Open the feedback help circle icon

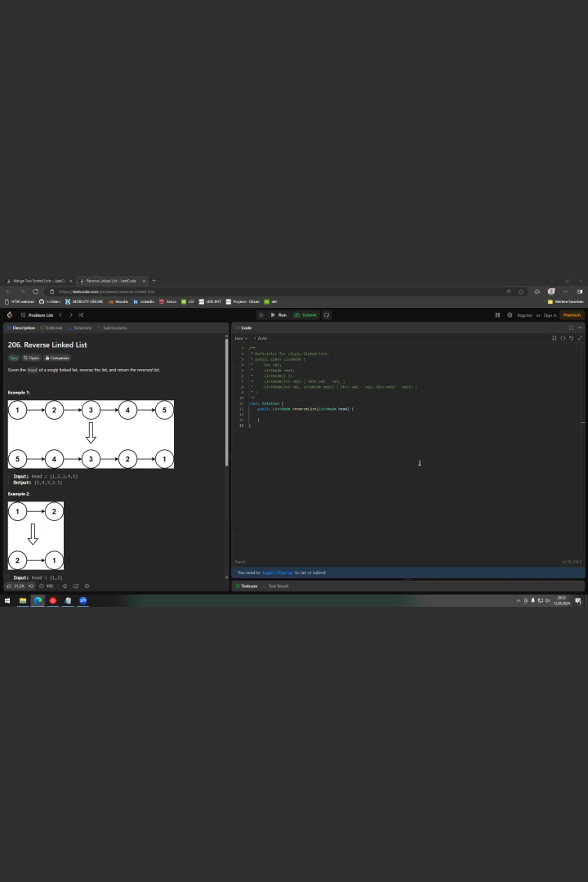click(x=87, y=586)
